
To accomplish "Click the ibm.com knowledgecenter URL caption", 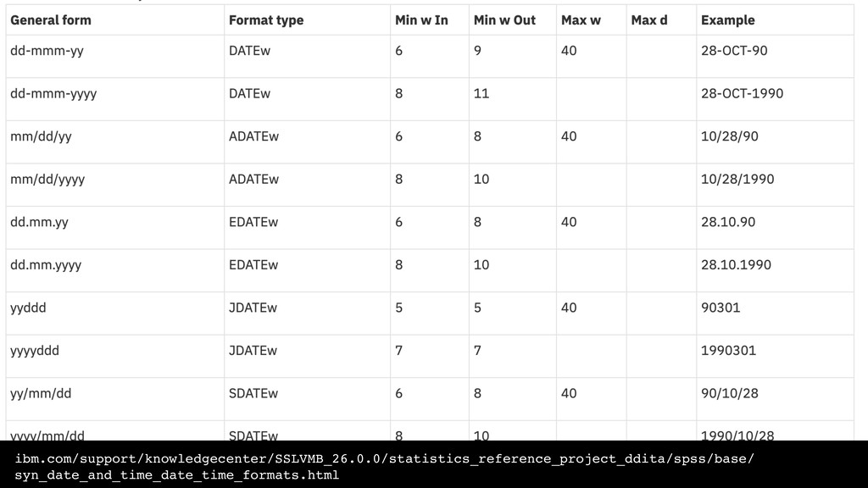I will tap(384, 467).
